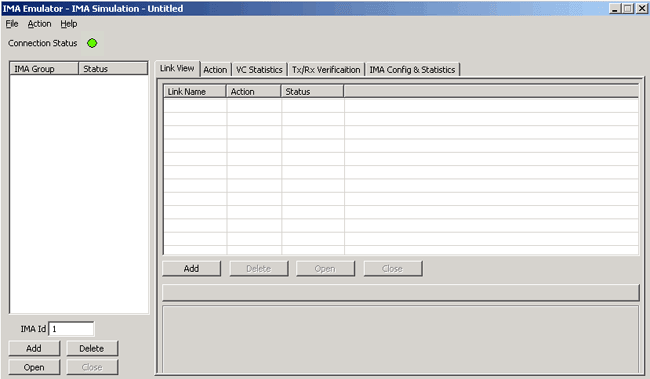Click Status header in IMA Group list
Image resolution: width=650 pixels, height=379 pixels.
pos(113,69)
